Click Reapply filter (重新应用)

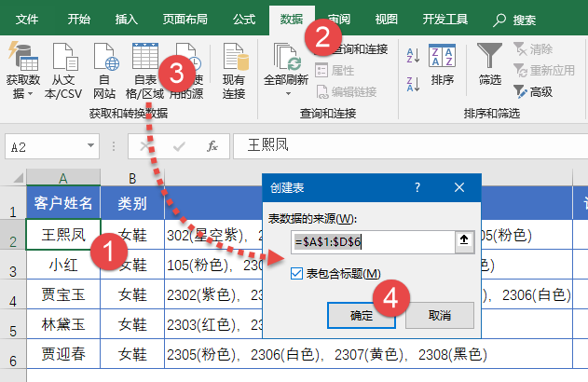tap(544, 70)
